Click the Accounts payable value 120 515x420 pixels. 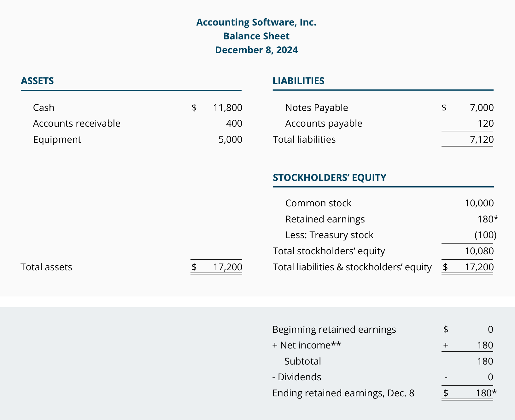486,124
